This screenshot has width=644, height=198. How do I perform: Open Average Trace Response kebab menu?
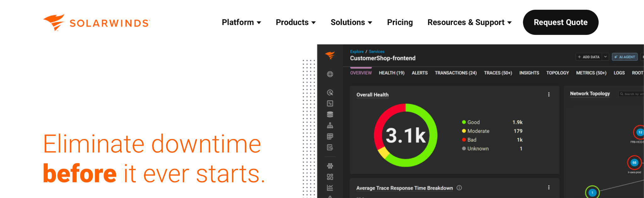click(x=549, y=187)
